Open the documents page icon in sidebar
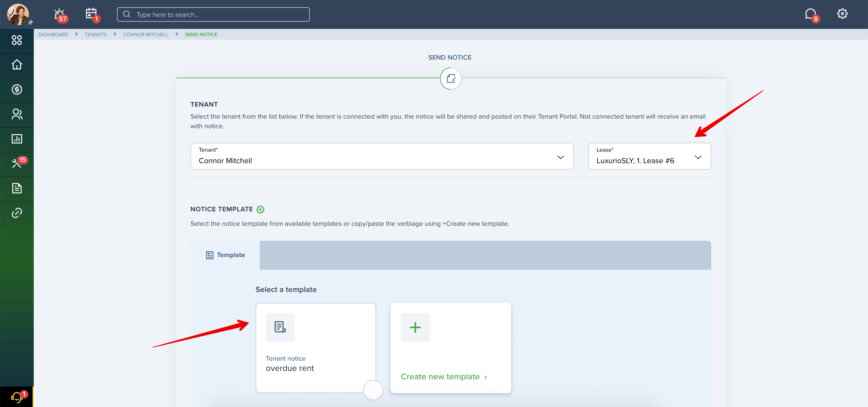This screenshot has height=407, width=868. [x=17, y=188]
